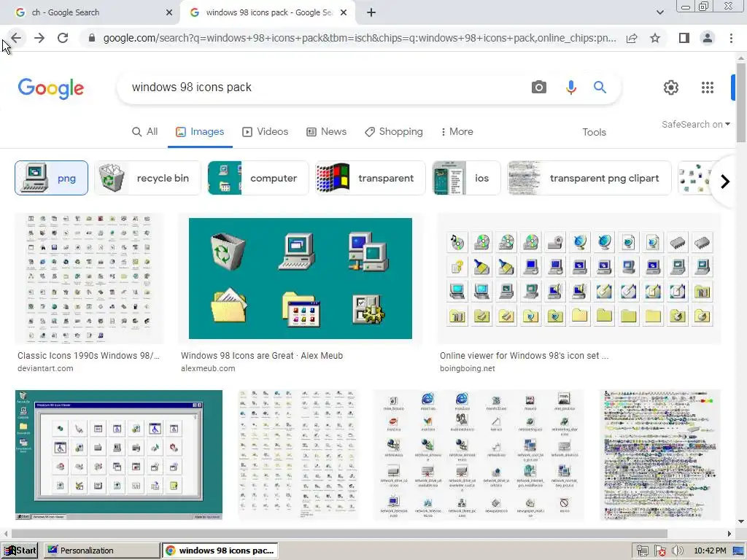Open the labeled network icons image result
Viewport: 747px width, 560px height.
(x=479, y=455)
